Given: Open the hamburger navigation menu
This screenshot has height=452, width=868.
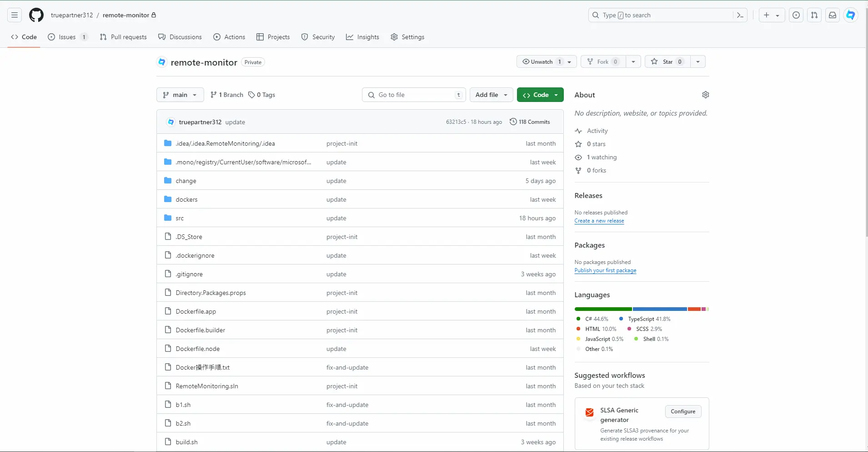Looking at the screenshot, I should [x=15, y=15].
